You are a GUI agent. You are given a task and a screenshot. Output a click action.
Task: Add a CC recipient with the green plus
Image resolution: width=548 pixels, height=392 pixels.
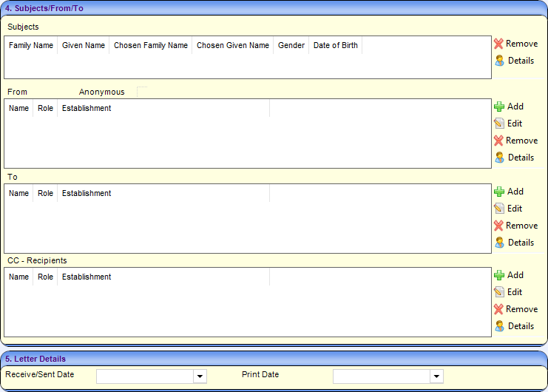[x=499, y=275]
